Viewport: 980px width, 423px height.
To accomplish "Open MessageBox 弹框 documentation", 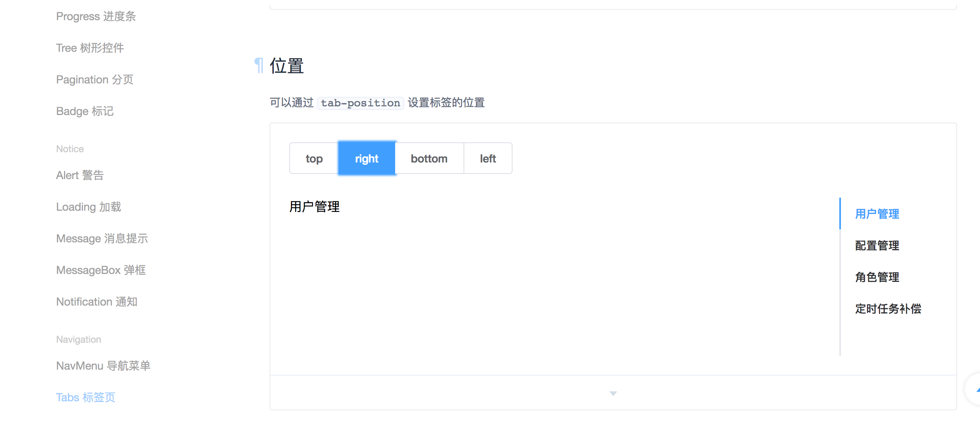I will 101,270.
